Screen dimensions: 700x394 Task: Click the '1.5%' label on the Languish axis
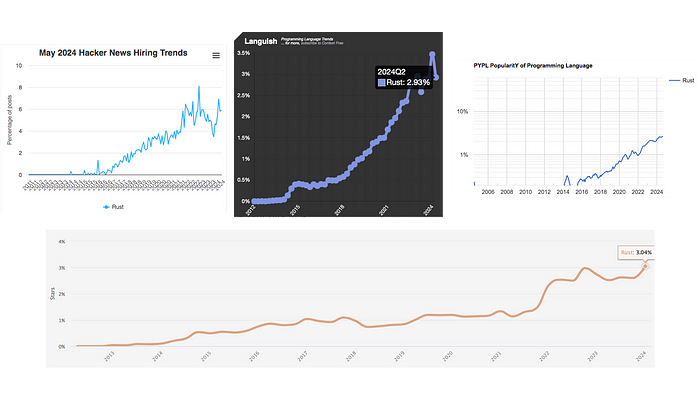point(244,138)
